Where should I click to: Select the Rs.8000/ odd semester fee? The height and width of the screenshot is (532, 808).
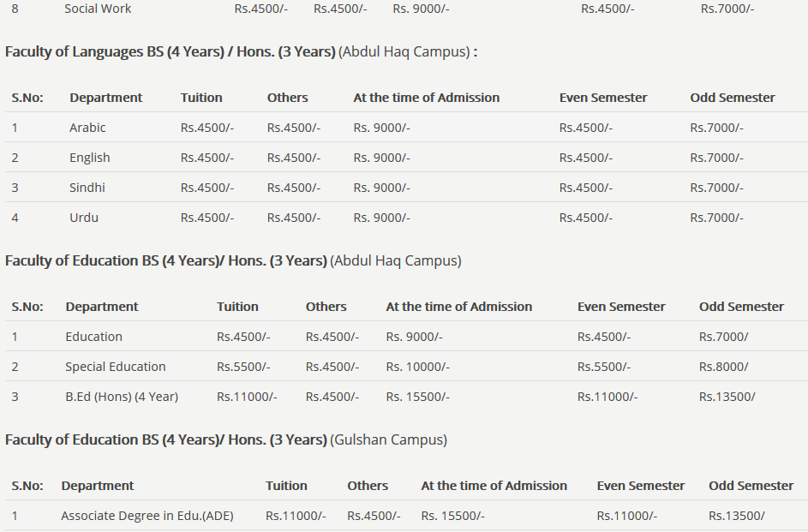[723, 367]
